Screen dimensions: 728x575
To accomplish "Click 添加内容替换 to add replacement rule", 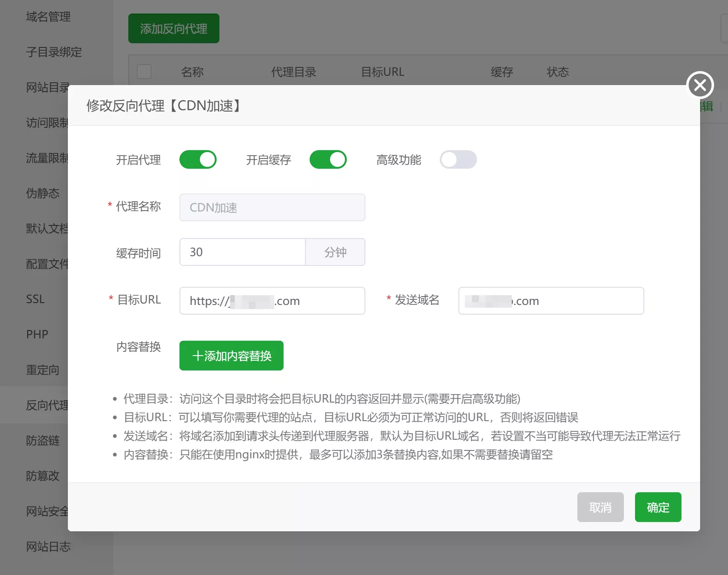I will (231, 356).
